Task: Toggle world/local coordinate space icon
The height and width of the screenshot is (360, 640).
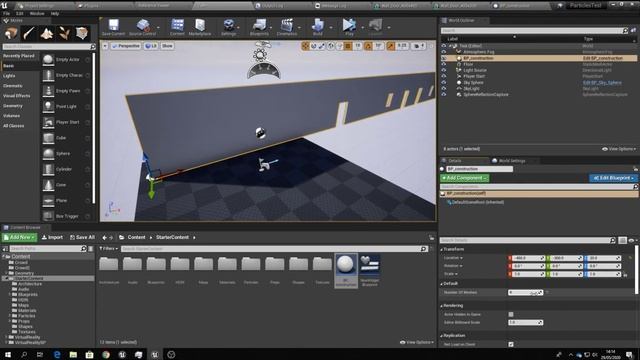Action: [331, 46]
